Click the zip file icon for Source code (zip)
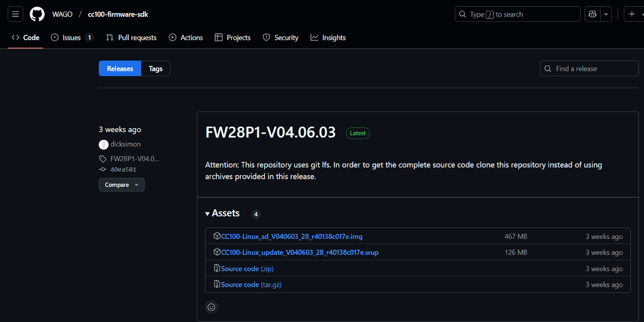The image size is (644, 322). click(217, 268)
